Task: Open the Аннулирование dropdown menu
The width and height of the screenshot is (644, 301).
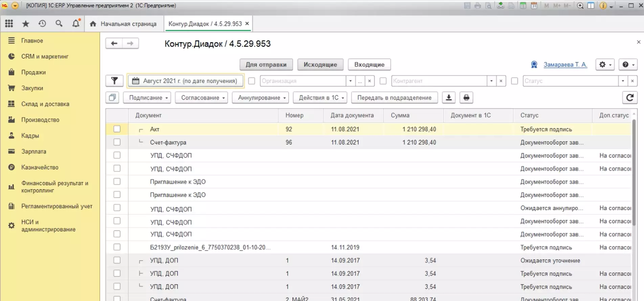Action: click(260, 98)
